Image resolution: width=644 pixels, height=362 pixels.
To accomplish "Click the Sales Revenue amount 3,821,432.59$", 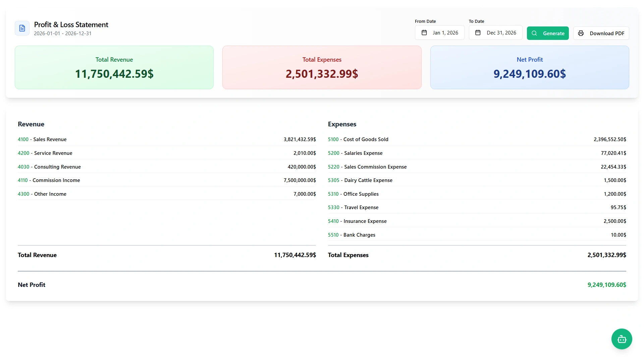I will (300, 139).
